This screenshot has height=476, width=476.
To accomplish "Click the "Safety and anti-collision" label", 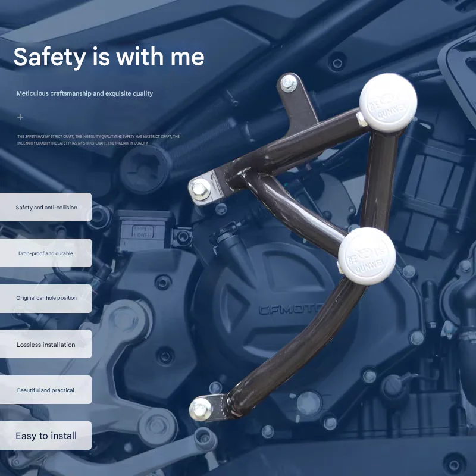I will click(46, 207).
